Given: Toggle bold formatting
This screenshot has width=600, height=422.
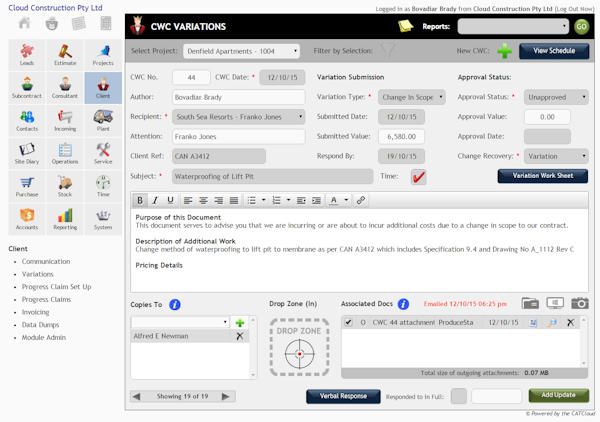Looking at the screenshot, I should 140,200.
